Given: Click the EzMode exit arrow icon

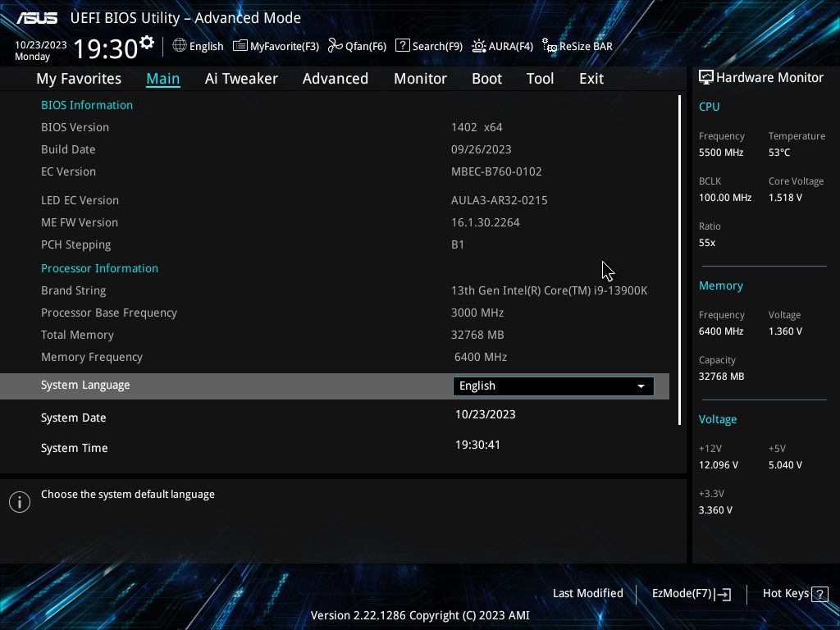Looking at the screenshot, I should point(723,594).
